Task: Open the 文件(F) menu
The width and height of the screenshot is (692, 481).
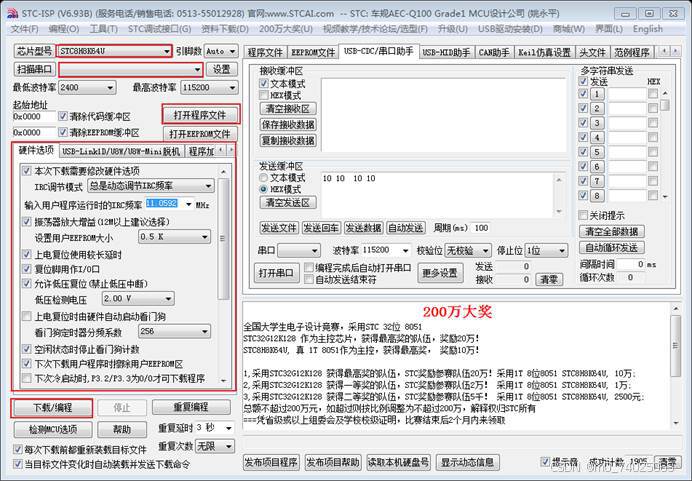Action: click(x=24, y=29)
